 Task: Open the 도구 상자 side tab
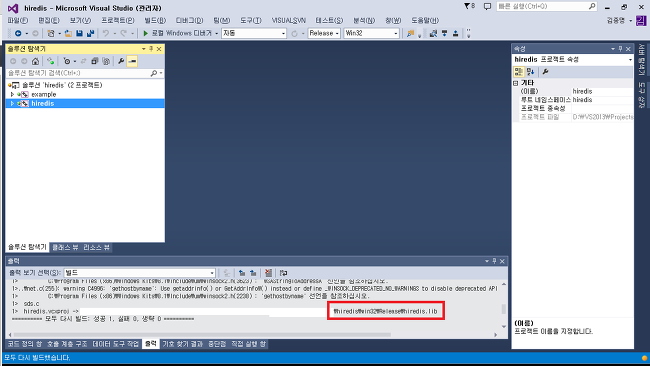click(x=642, y=95)
